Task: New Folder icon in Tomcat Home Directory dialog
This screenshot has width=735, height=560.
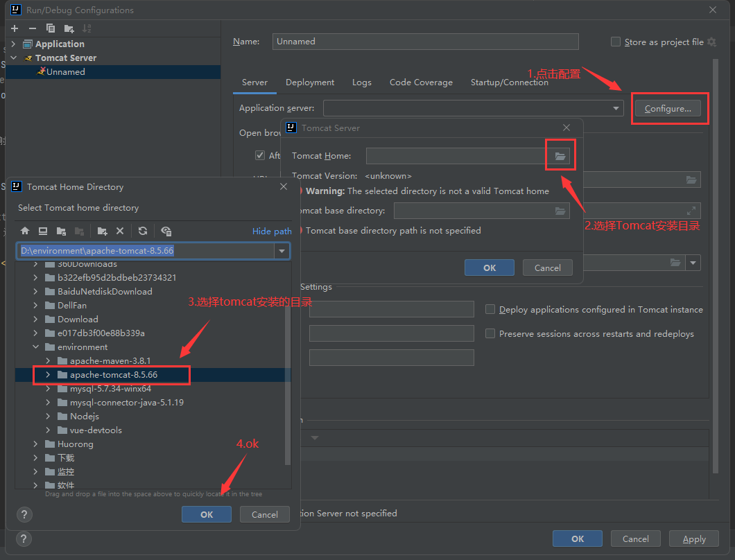Action: pyautogui.click(x=102, y=231)
